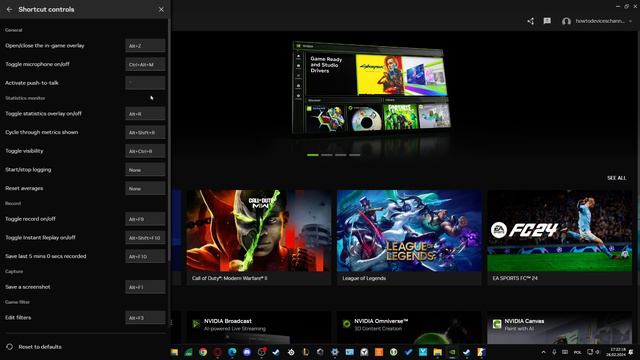Open the orange app icon in the taskbar
Viewport: 640px width, 360px height.
[379, 352]
